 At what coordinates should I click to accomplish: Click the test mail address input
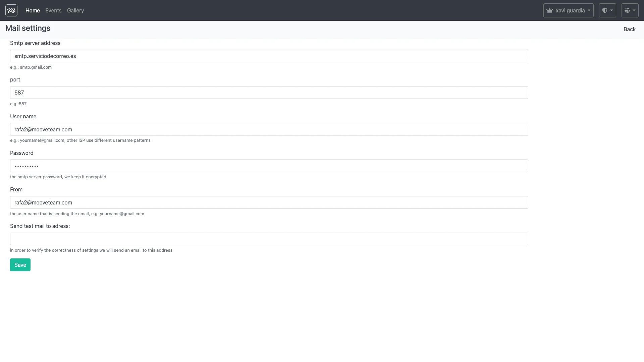(x=268, y=239)
